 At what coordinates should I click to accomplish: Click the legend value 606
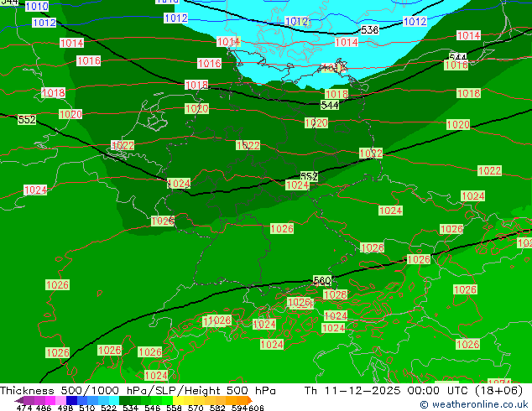tap(256, 408)
